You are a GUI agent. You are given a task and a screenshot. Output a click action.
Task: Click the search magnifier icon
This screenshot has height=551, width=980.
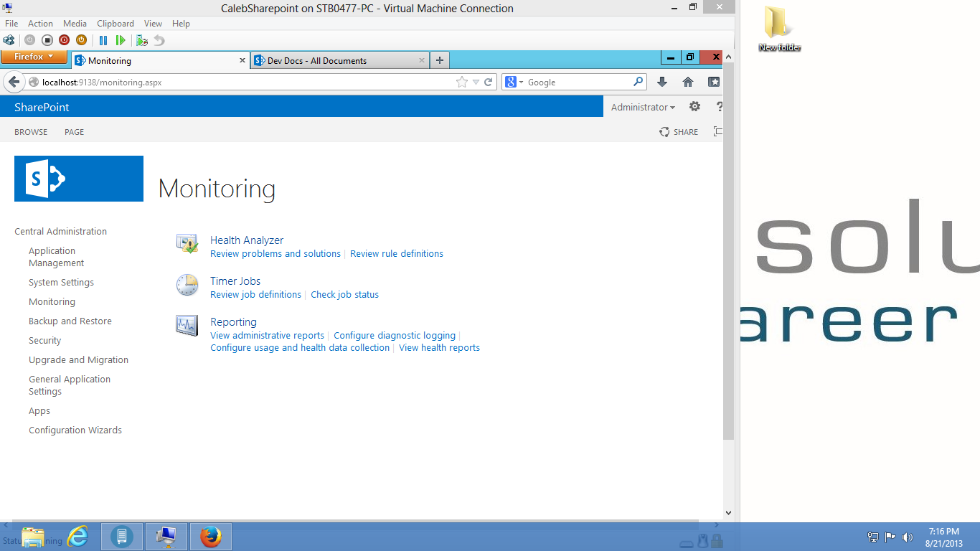638,82
